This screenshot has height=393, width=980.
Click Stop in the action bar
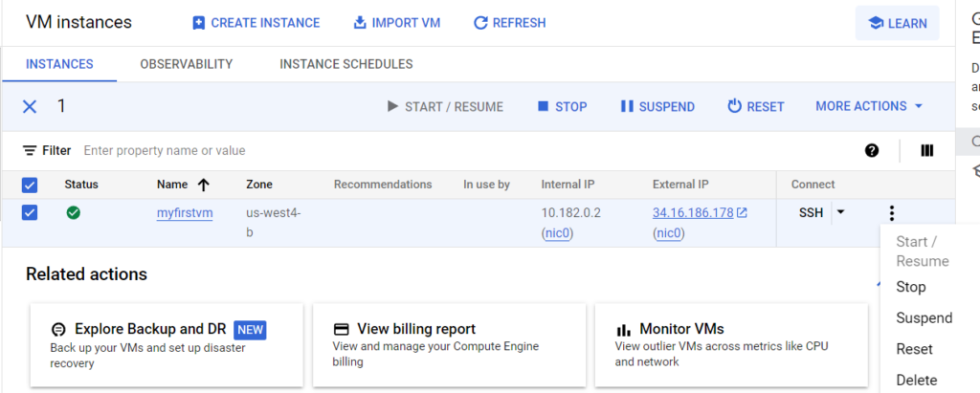[562, 107]
